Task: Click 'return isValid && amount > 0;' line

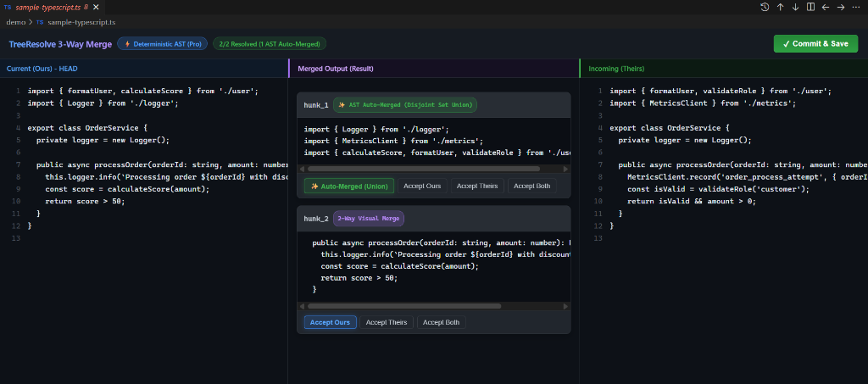Action: (692, 201)
